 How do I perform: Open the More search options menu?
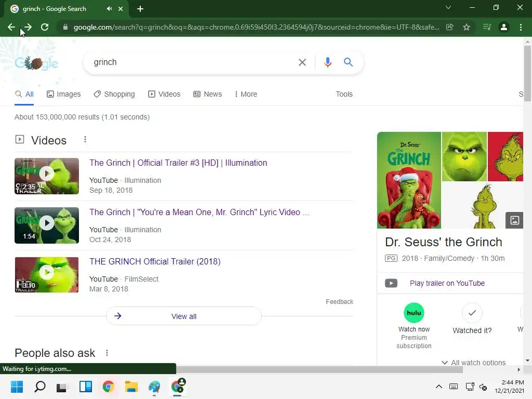(246, 95)
